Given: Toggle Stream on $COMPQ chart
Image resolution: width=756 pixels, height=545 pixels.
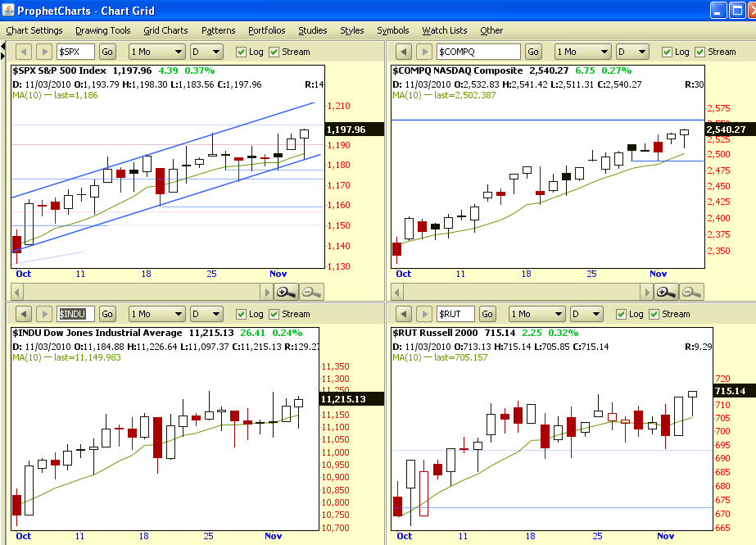Looking at the screenshot, I should 716,52.
